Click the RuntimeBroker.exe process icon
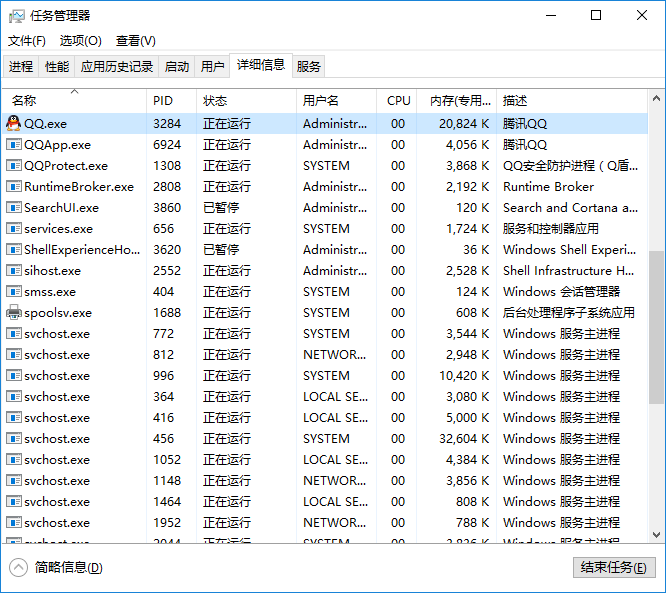 click(x=14, y=186)
